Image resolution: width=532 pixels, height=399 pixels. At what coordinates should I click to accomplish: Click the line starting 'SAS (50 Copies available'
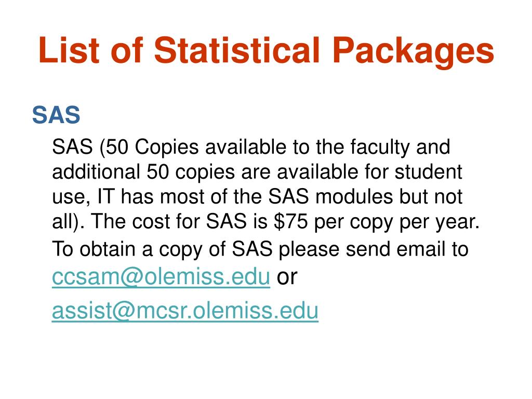point(251,148)
